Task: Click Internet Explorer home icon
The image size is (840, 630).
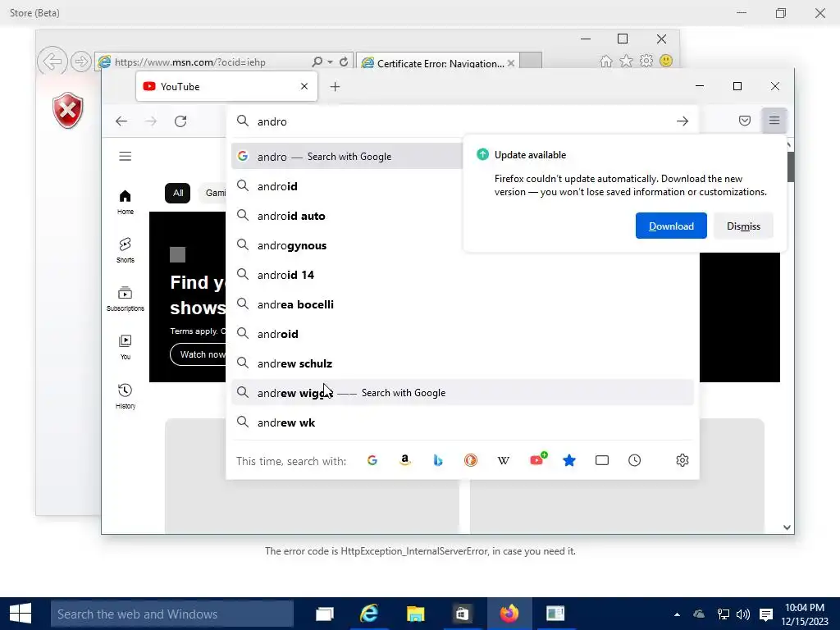Action: pos(606,61)
